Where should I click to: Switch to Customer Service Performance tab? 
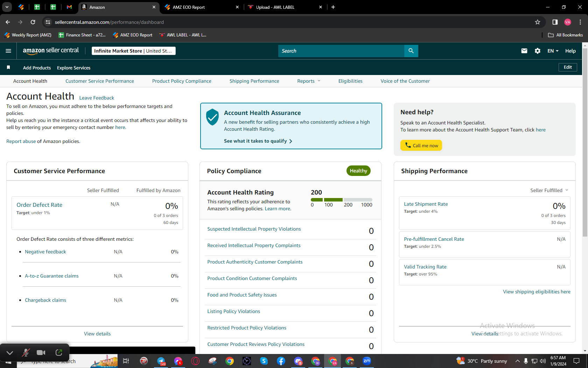point(100,81)
